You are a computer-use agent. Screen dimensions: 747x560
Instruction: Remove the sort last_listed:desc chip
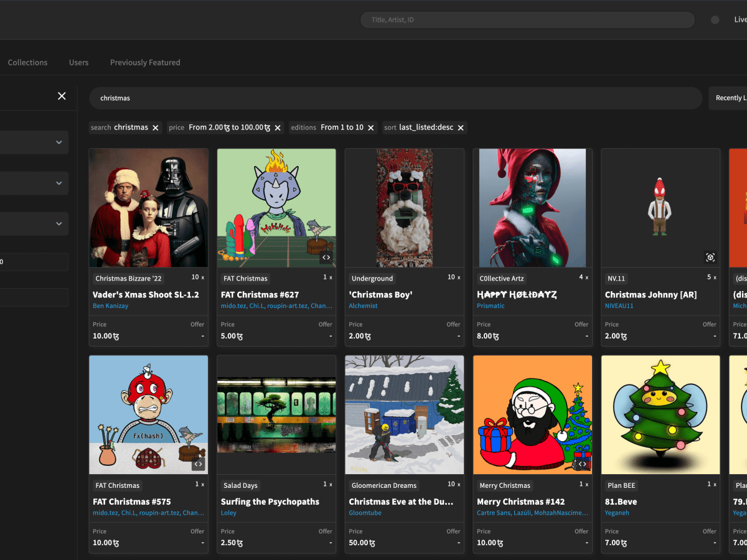point(461,128)
